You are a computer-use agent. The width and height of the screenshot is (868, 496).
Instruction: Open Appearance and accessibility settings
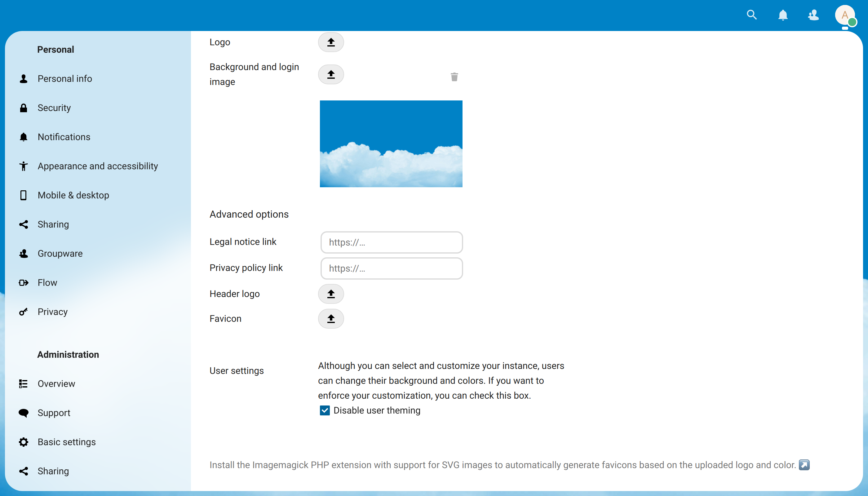pyautogui.click(x=97, y=166)
